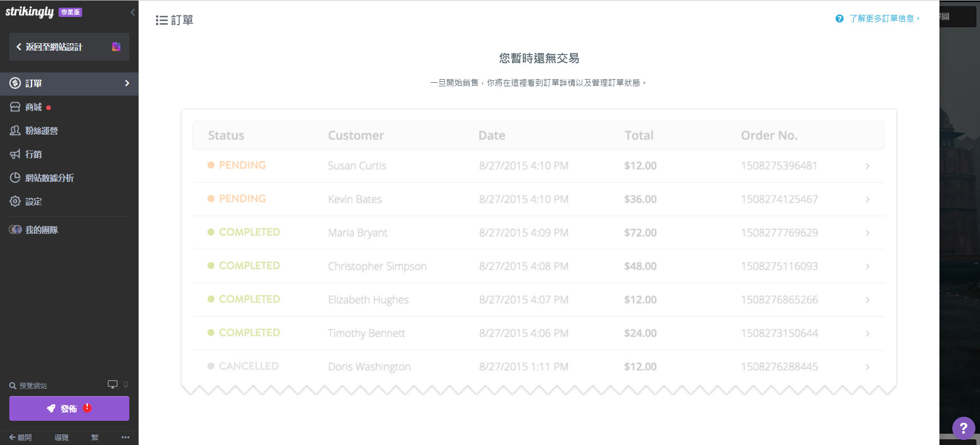Click the store icon next to 商城

click(x=15, y=107)
